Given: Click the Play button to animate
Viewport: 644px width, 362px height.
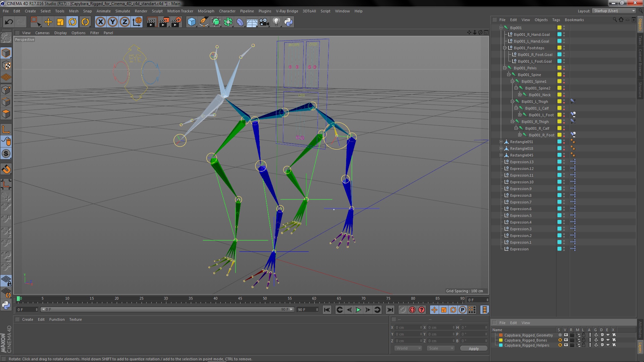Looking at the screenshot, I should (x=358, y=310).
